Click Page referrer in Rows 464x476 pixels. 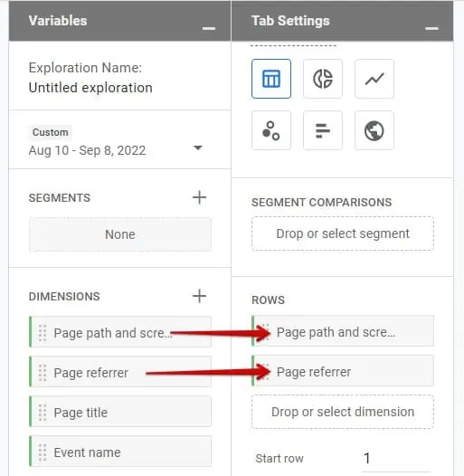[x=343, y=371]
